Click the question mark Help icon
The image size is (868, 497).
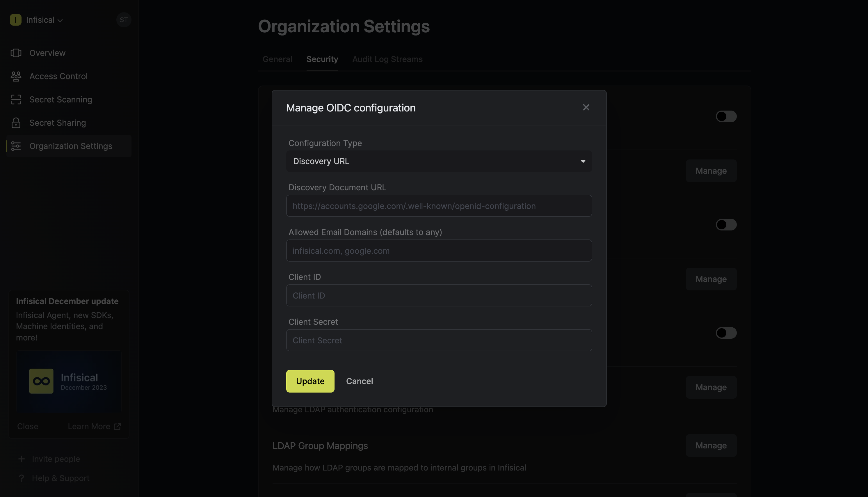pos(22,478)
